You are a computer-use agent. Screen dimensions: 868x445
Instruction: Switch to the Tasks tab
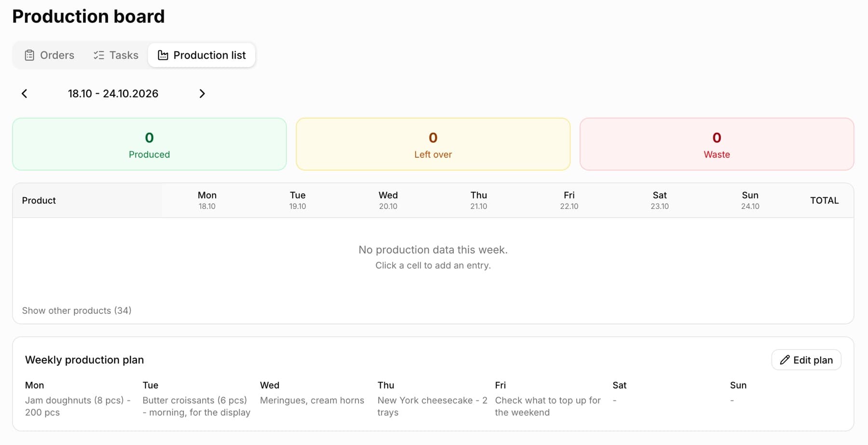[116, 55]
